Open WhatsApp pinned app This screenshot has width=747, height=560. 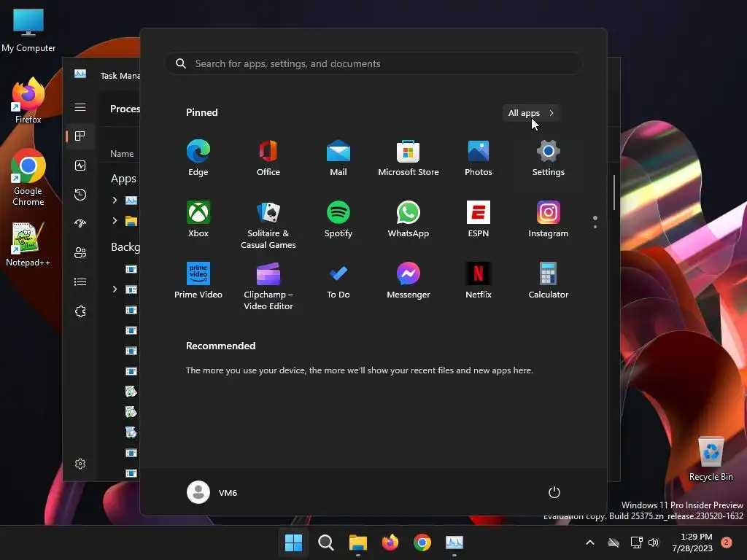coord(409,219)
